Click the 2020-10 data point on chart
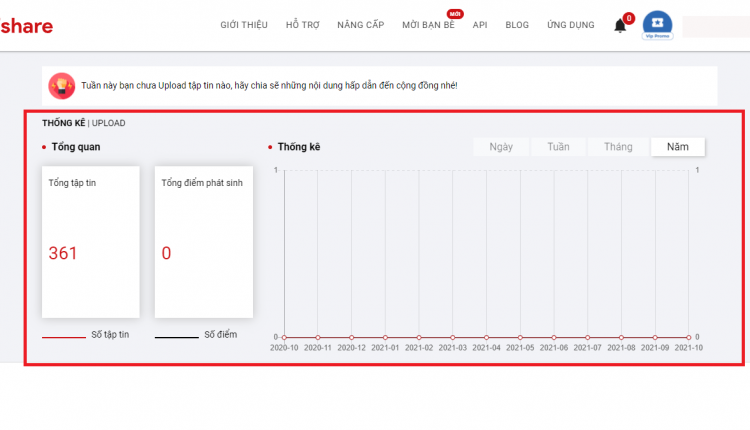The image size is (750, 430). (x=284, y=337)
